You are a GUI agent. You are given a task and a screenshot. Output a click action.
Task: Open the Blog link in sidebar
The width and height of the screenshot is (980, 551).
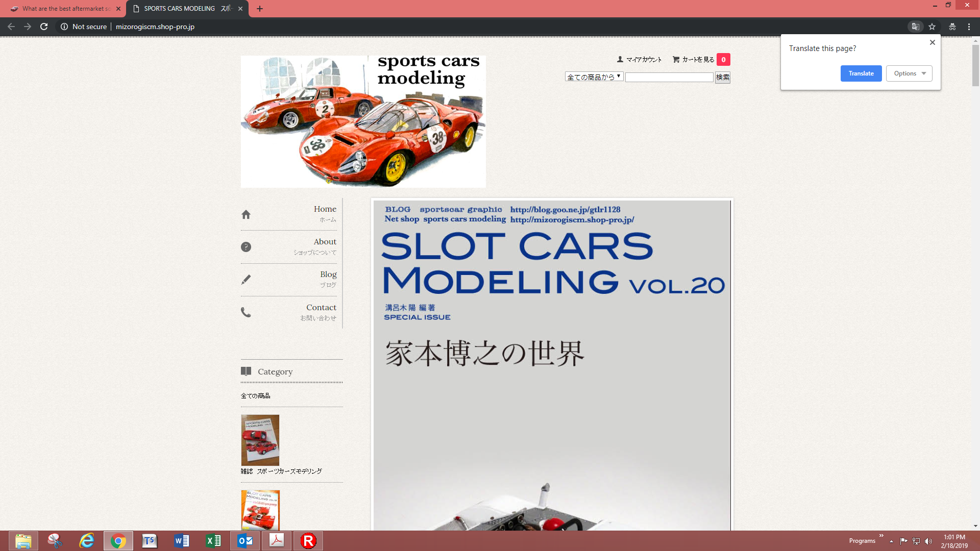[x=328, y=274]
